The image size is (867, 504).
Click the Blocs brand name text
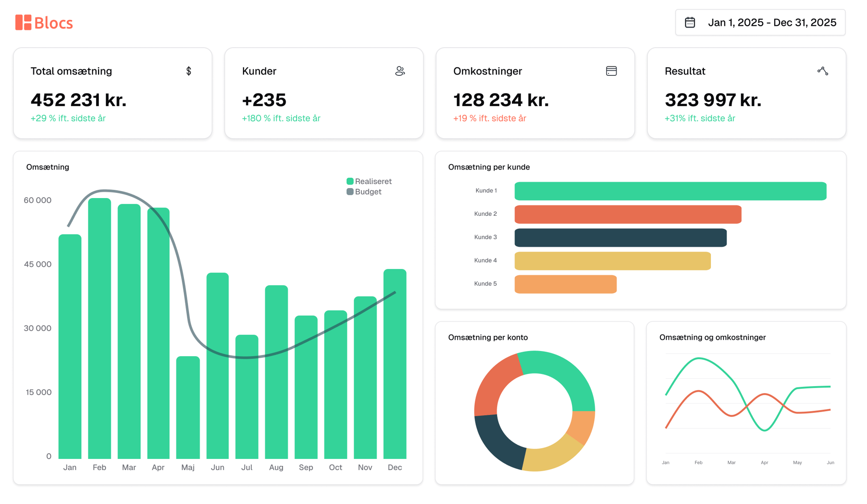click(x=53, y=23)
